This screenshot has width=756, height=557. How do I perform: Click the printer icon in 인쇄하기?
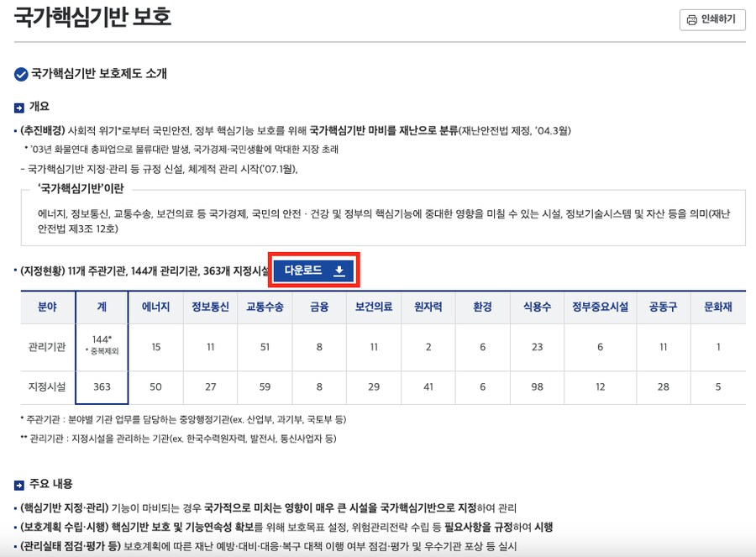(x=692, y=20)
